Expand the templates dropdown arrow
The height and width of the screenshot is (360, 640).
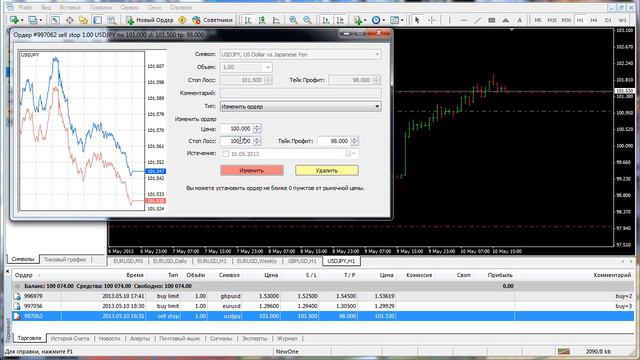[x=402, y=20]
